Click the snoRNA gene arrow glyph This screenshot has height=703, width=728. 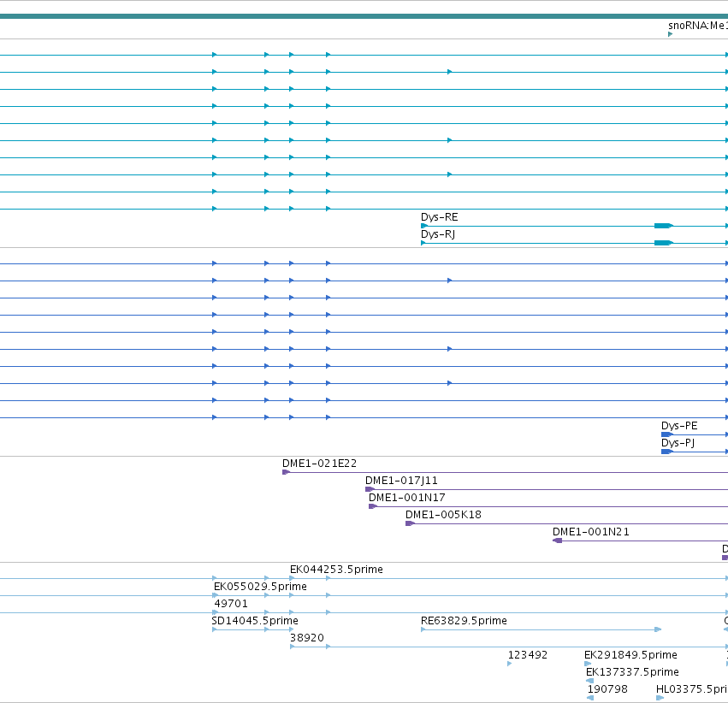pyautogui.click(x=670, y=34)
